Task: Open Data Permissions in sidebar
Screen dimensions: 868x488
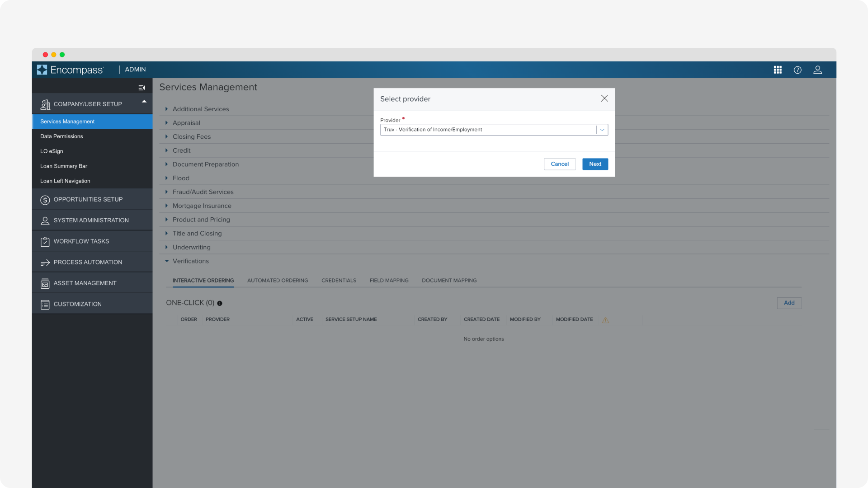Action: (61, 136)
